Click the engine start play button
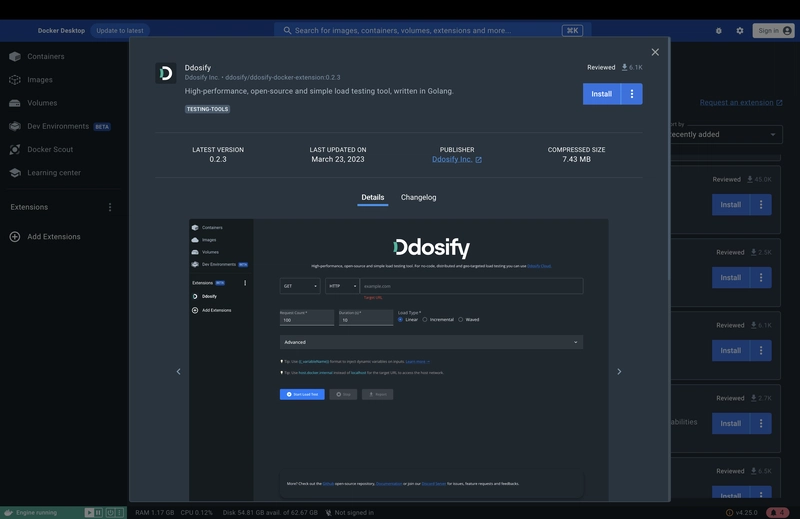The width and height of the screenshot is (800, 519). coord(89,512)
